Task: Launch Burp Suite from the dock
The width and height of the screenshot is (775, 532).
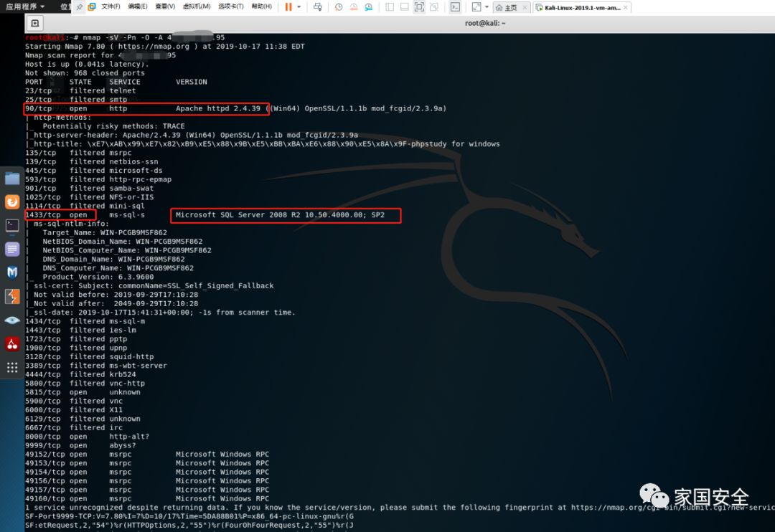Action: click(x=12, y=296)
